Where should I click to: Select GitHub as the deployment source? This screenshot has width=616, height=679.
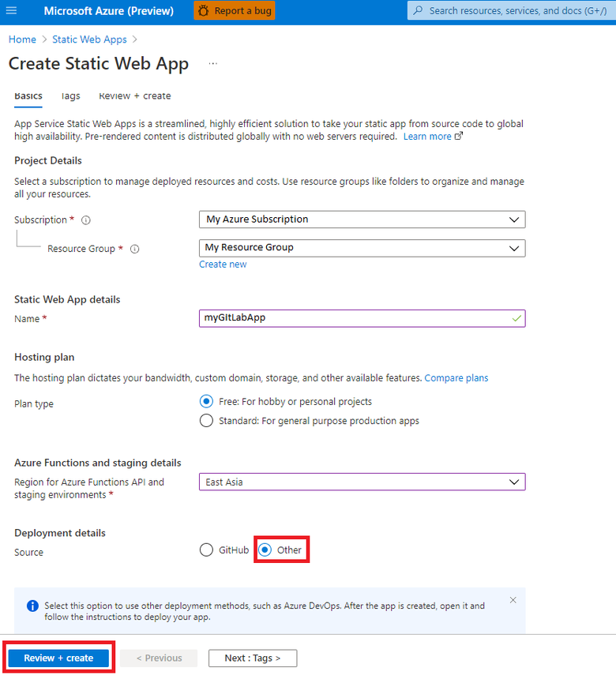tap(206, 550)
